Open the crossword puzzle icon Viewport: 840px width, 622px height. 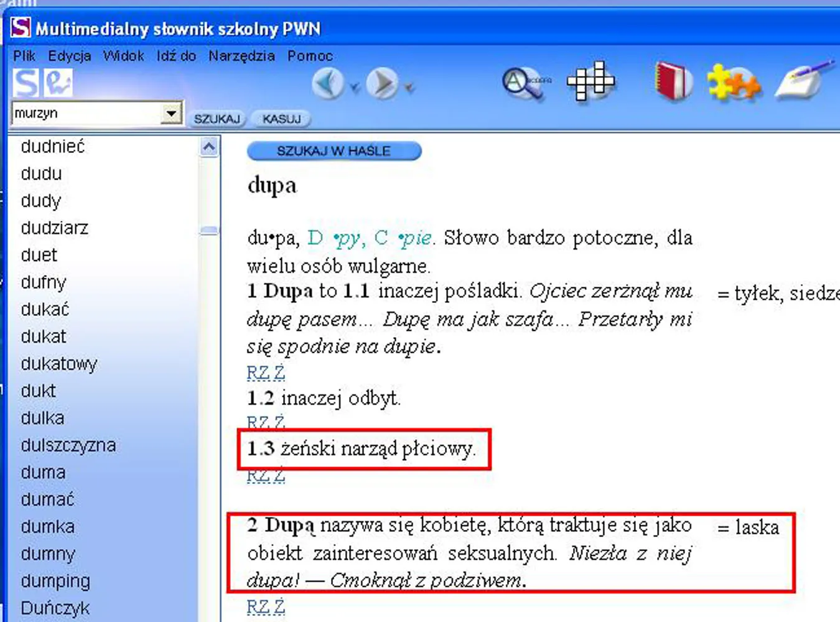pos(590,81)
